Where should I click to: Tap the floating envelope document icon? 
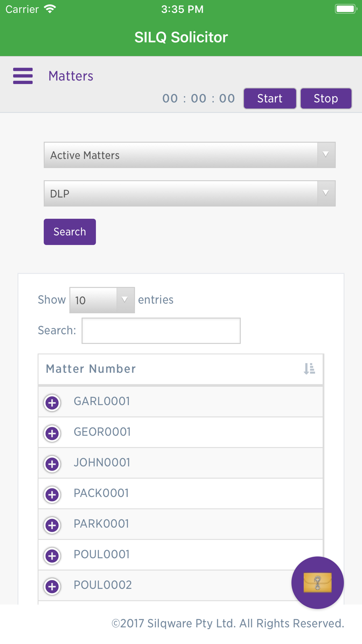(317, 582)
